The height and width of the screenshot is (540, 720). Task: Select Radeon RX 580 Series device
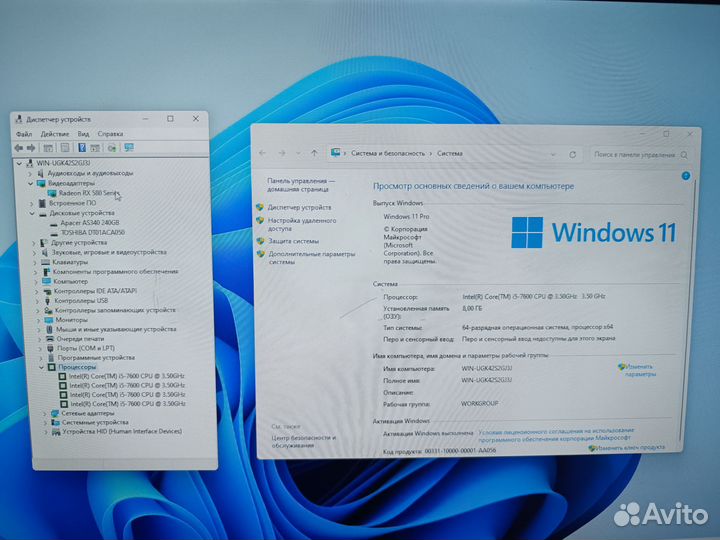coord(89,193)
